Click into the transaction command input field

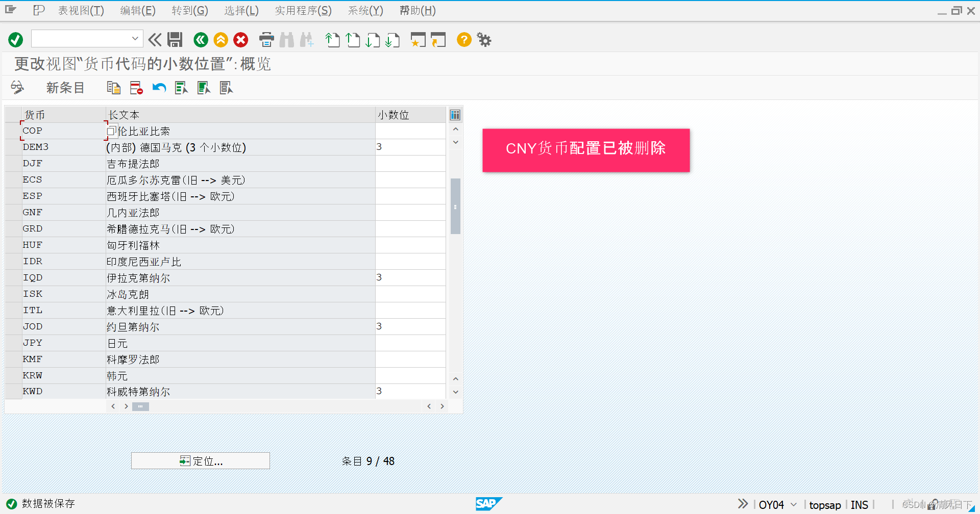coord(82,39)
